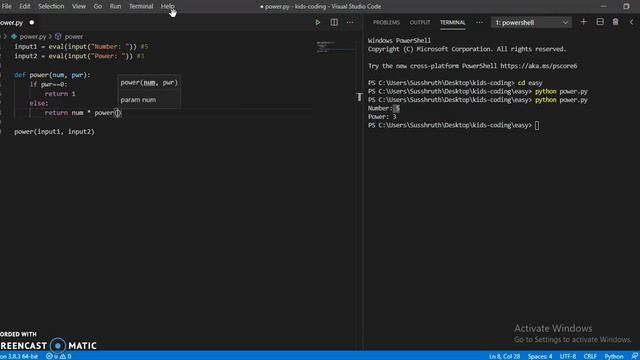
Task: Open the Help menu
Action: (167, 7)
